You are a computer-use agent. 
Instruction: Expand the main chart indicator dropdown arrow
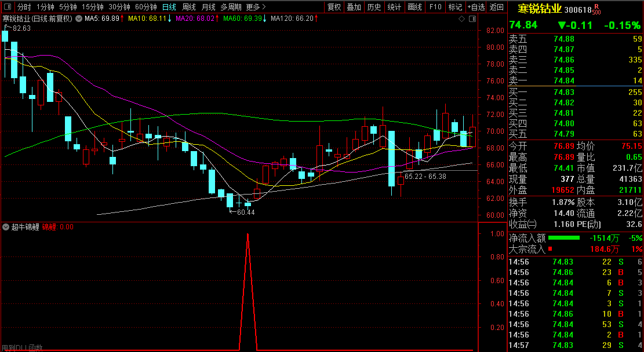click(x=78, y=19)
